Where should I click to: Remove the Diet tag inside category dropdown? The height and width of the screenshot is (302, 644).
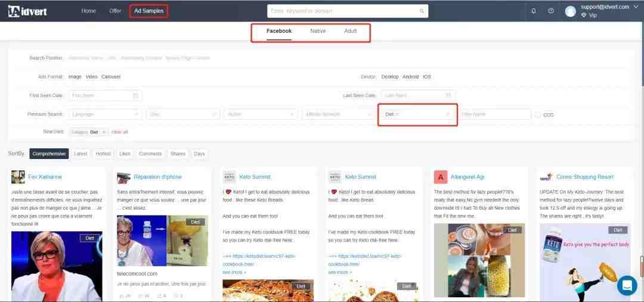coord(397,114)
